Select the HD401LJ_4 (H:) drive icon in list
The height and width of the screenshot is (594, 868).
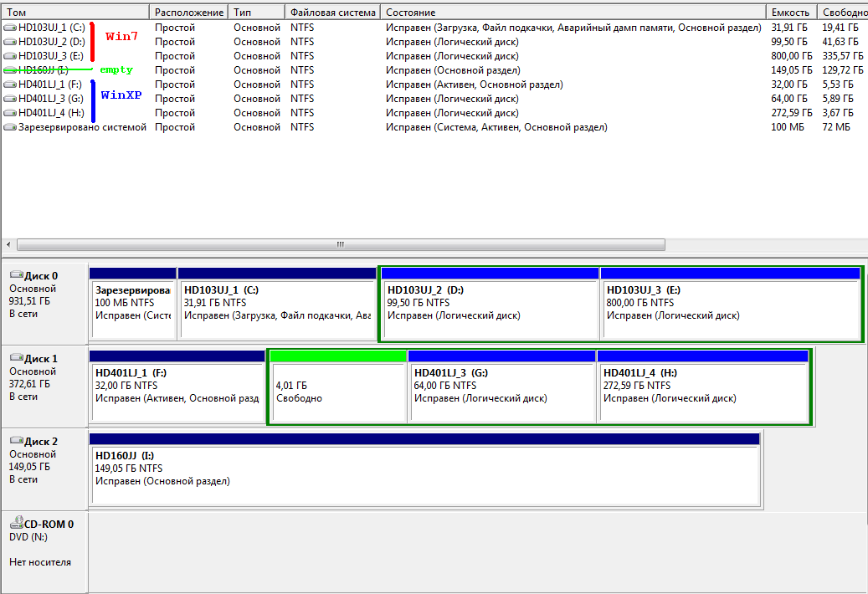pyautogui.click(x=10, y=113)
